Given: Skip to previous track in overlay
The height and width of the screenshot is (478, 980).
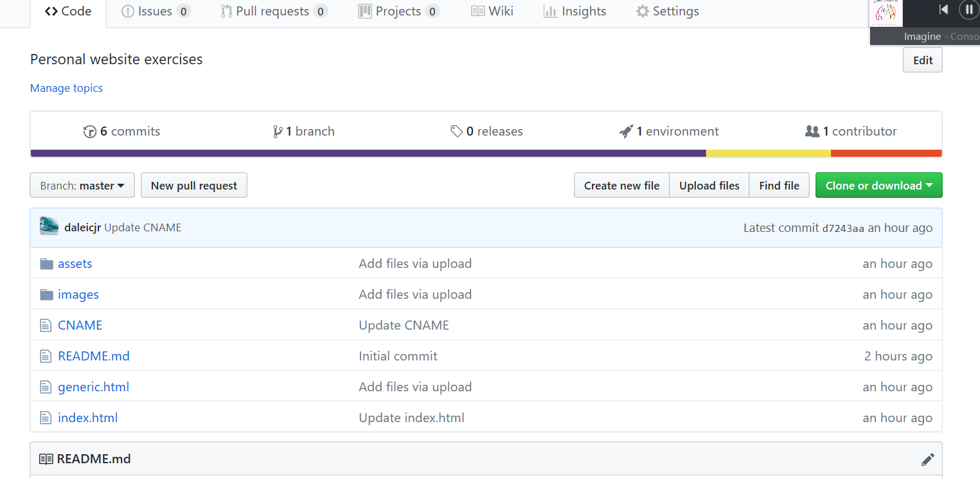Looking at the screenshot, I should tap(943, 10).
